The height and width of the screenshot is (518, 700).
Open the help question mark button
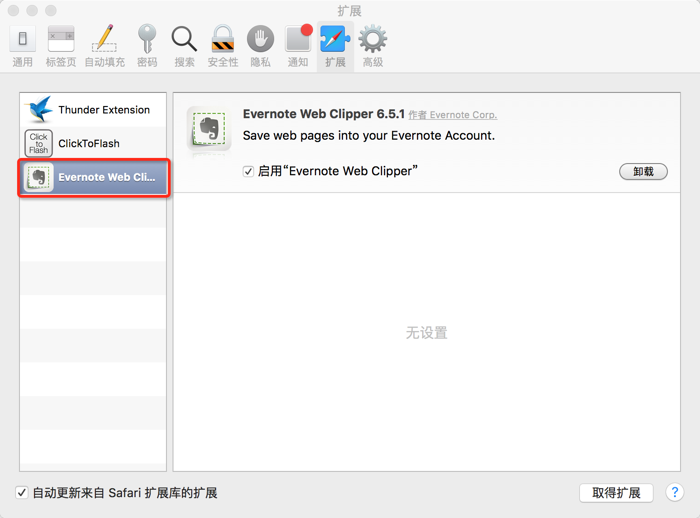[x=675, y=493]
